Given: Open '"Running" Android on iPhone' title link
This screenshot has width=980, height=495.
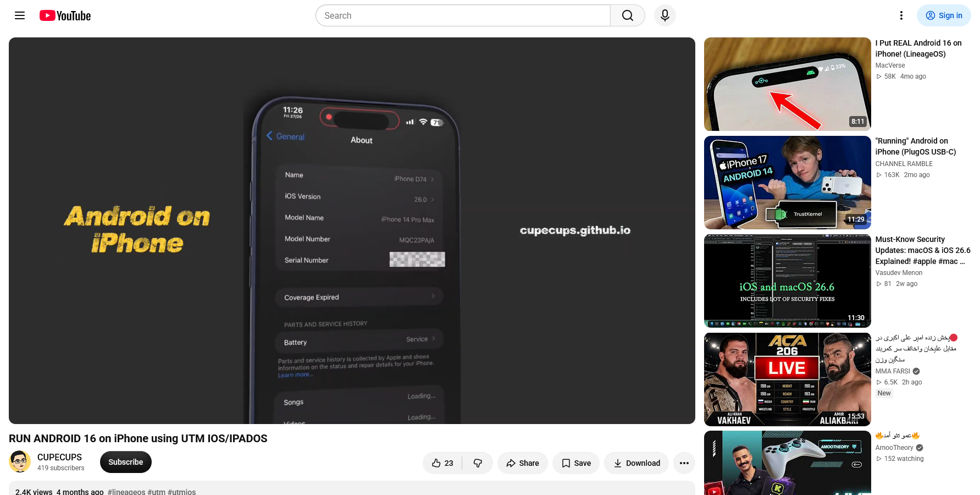Looking at the screenshot, I should [x=916, y=146].
